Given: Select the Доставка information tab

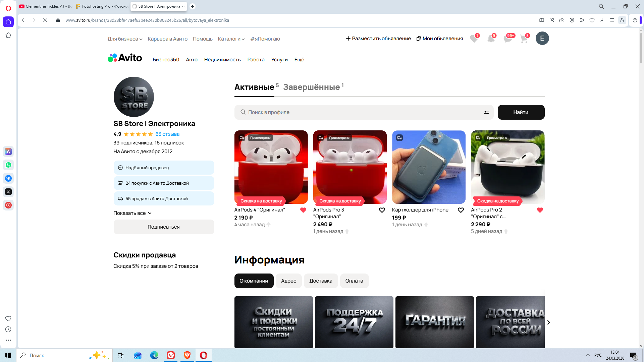Looking at the screenshot, I should [x=321, y=281].
